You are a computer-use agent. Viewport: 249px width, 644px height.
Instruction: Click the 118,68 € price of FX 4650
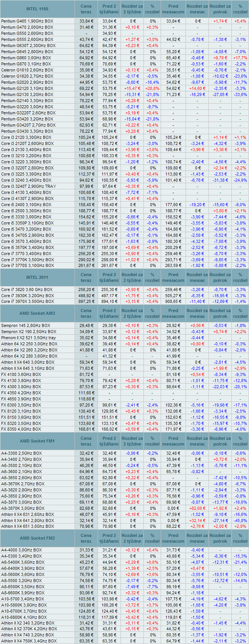pos(86,399)
